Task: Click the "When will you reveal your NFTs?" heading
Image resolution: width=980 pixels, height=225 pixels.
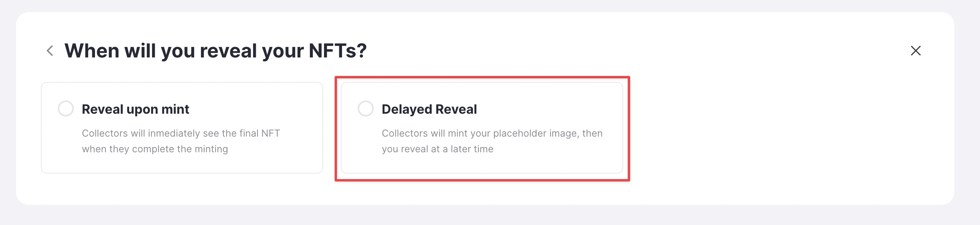Action: (215, 51)
